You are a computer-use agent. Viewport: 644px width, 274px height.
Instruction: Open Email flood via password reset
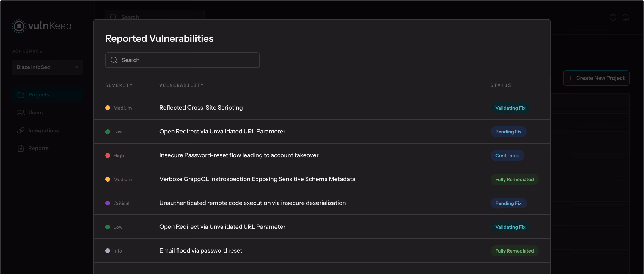coord(201,250)
